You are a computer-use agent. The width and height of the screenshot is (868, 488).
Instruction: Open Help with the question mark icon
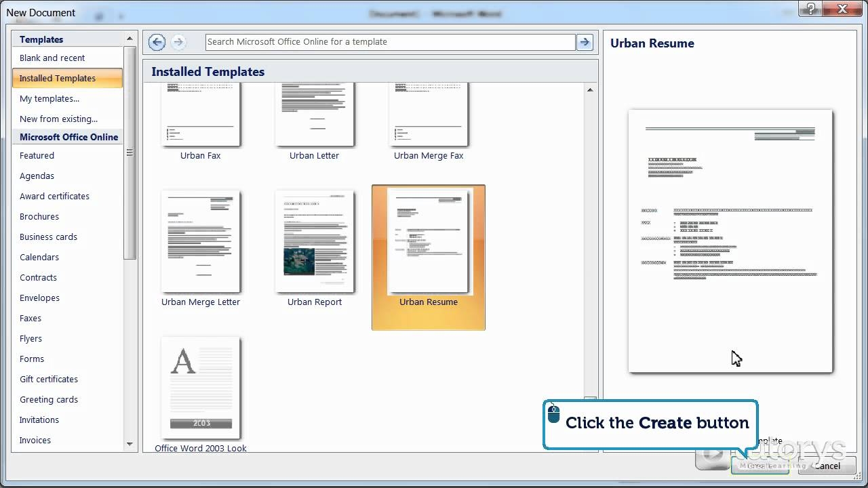pos(811,9)
